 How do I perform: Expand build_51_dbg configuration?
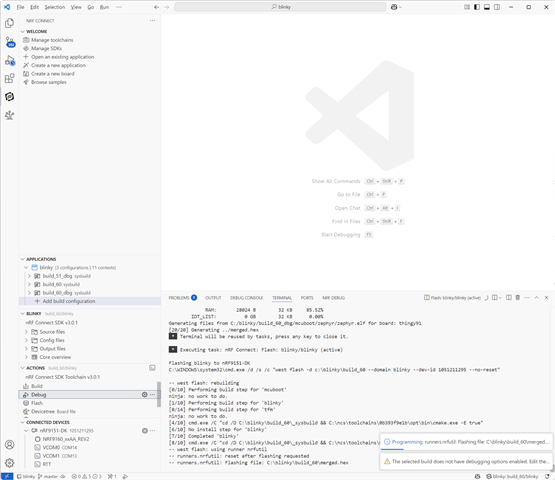point(29,276)
